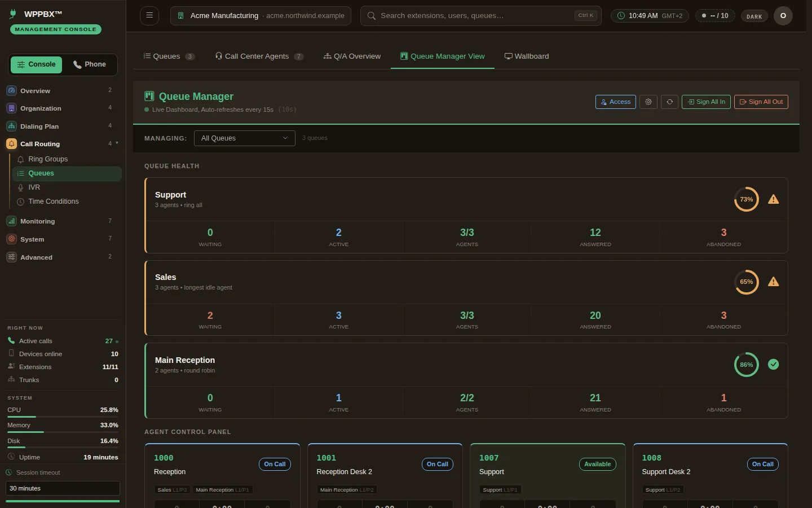Open the hamburger menu in top bar
Screen dimensions: 812x508
tap(149, 15)
